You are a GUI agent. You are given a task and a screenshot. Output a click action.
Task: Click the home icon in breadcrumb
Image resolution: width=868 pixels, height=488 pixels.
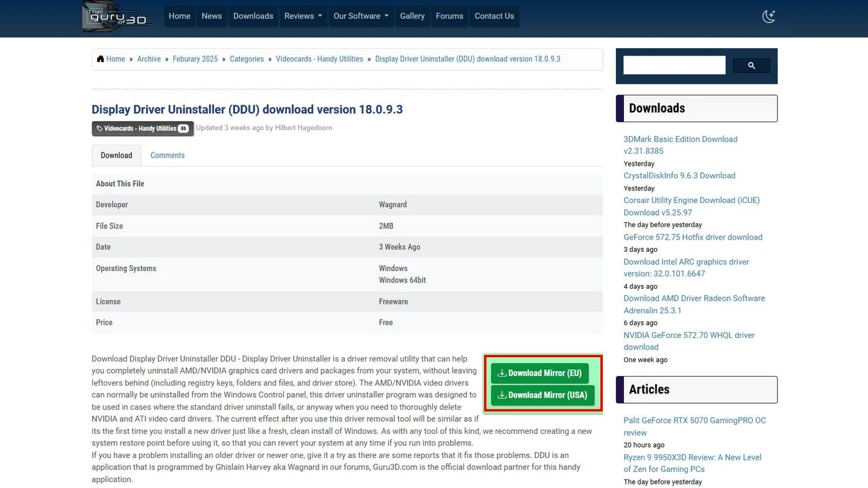100,59
